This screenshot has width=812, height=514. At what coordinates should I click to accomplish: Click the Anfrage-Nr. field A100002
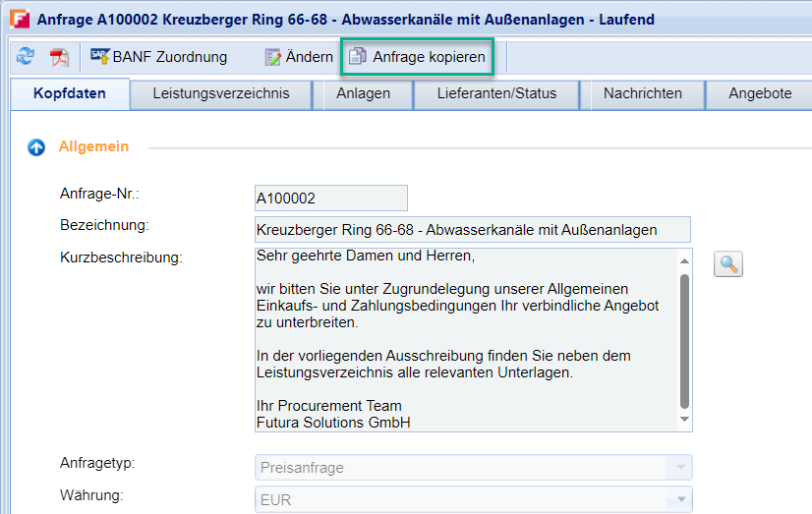330,198
